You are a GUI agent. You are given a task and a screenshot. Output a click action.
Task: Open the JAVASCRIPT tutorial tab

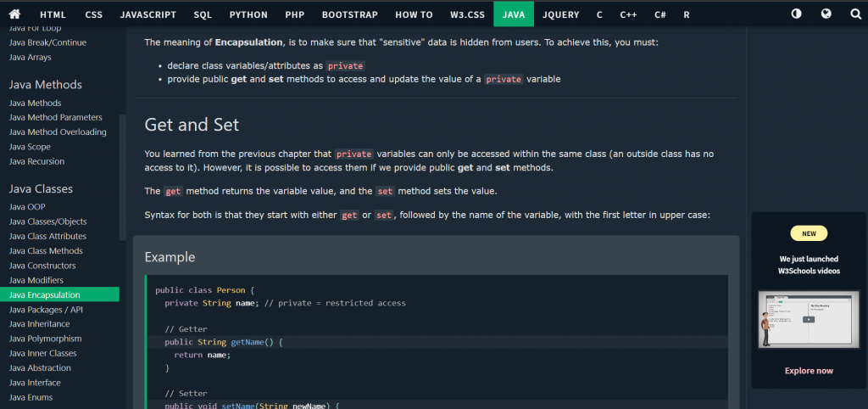[148, 15]
